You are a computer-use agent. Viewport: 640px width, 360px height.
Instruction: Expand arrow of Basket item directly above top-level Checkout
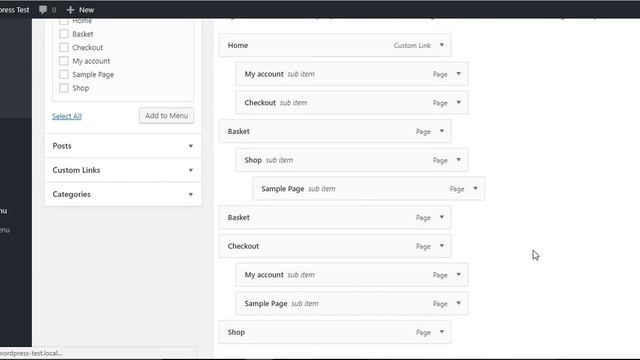442,217
